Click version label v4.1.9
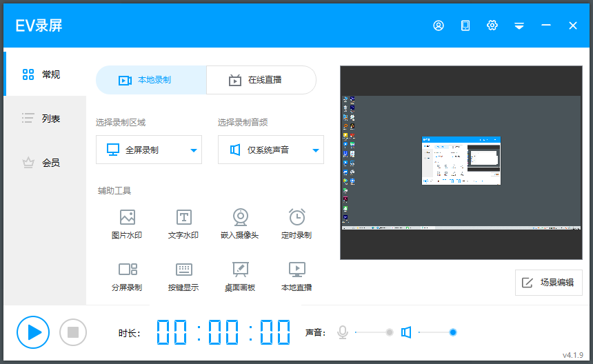 coord(572,355)
